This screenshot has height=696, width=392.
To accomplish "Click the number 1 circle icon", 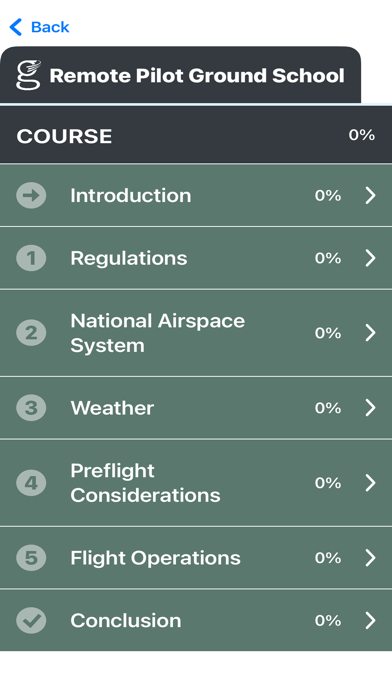I will pyautogui.click(x=31, y=258).
